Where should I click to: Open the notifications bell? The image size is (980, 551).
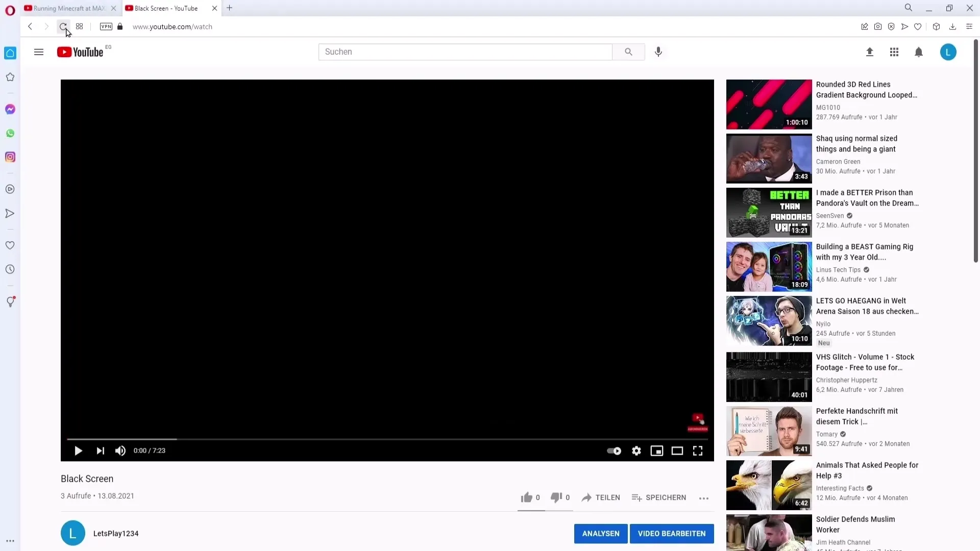(919, 52)
